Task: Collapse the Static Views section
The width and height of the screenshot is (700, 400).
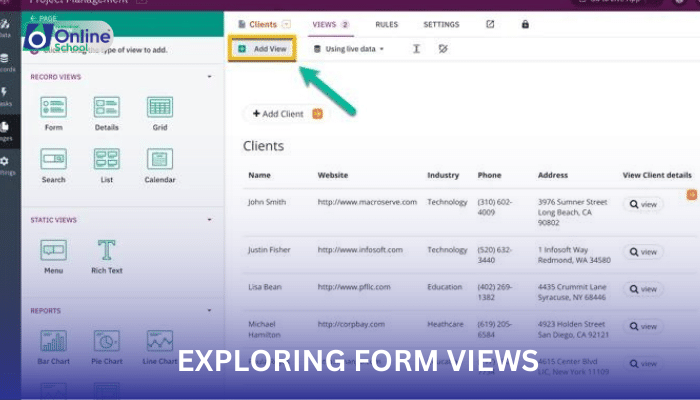Action: pos(209,220)
